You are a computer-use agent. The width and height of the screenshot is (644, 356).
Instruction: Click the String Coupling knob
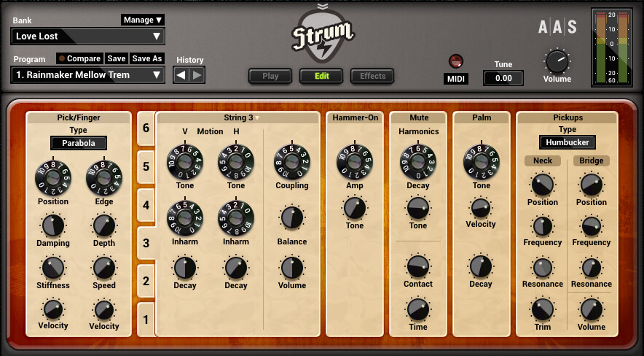(x=292, y=162)
